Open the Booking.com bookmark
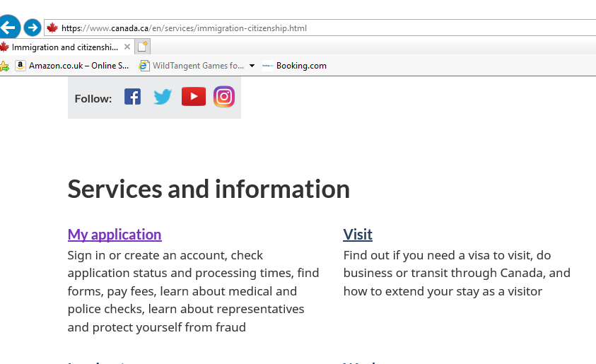The image size is (596, 364). coord(294,66)
